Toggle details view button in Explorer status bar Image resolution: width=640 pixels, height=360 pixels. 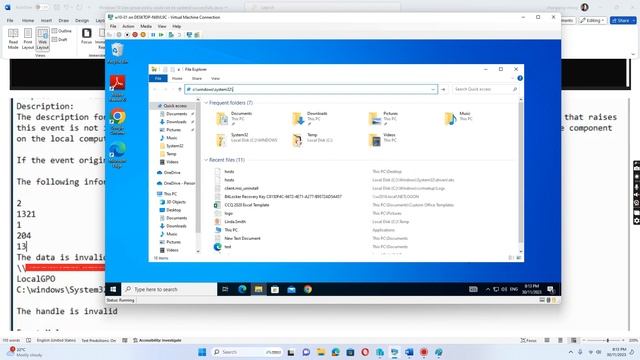pyautogui.click(x=511, y=258)
